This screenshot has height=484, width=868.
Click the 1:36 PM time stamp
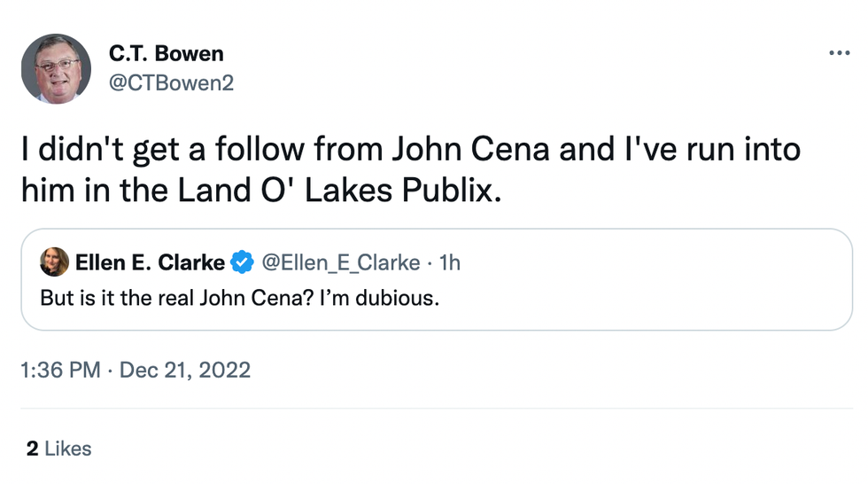[x=61, y=370]
